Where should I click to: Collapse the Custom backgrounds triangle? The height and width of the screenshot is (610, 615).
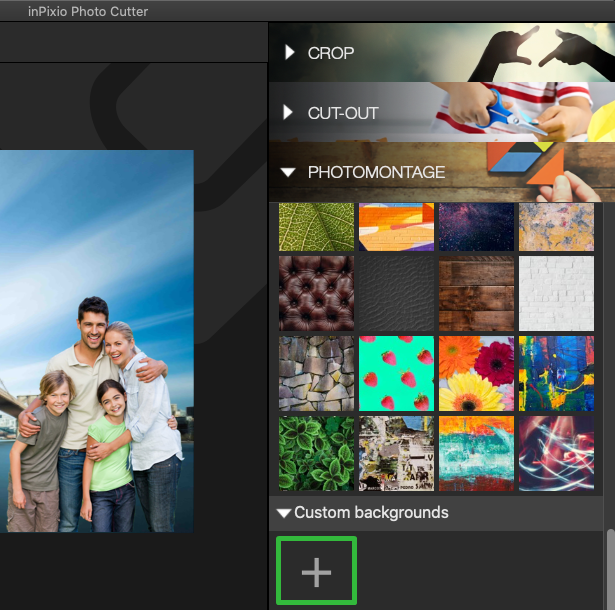tap(284, 513)
